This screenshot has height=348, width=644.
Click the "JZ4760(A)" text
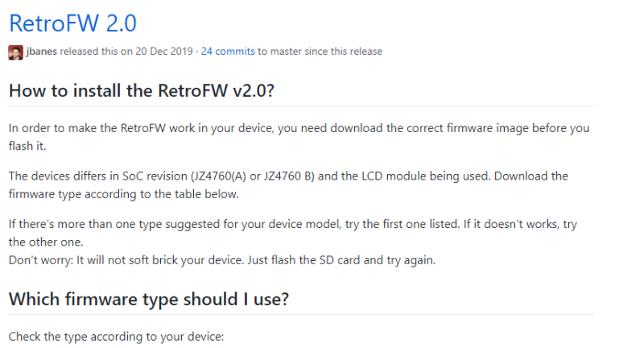[221, 176]
